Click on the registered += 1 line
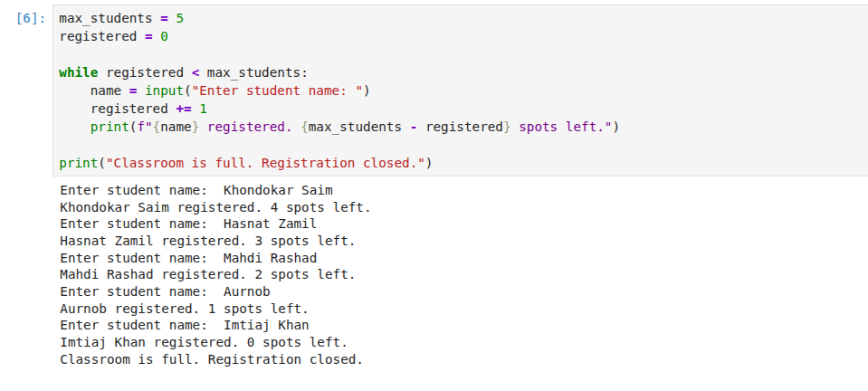The height and width of the screenshot is (391, 868). point(148,110)
